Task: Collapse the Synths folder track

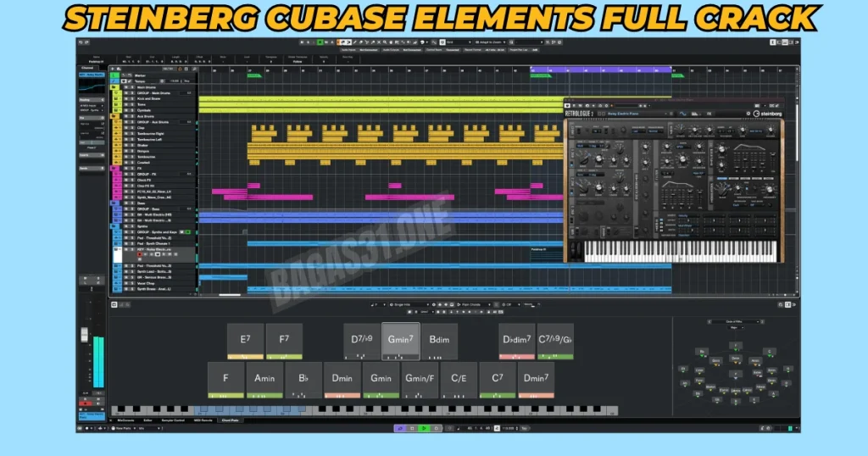Action: click(114, 225)
